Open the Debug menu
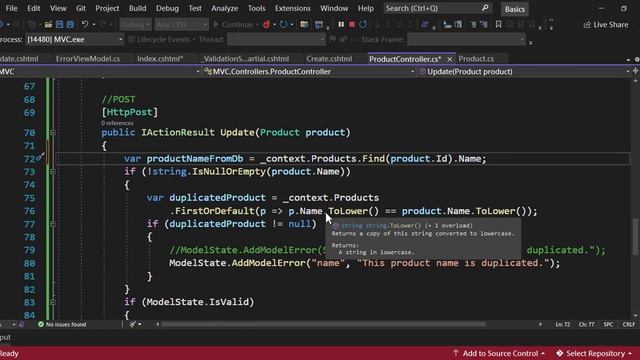Screen dimensions: 640x360 167,8
